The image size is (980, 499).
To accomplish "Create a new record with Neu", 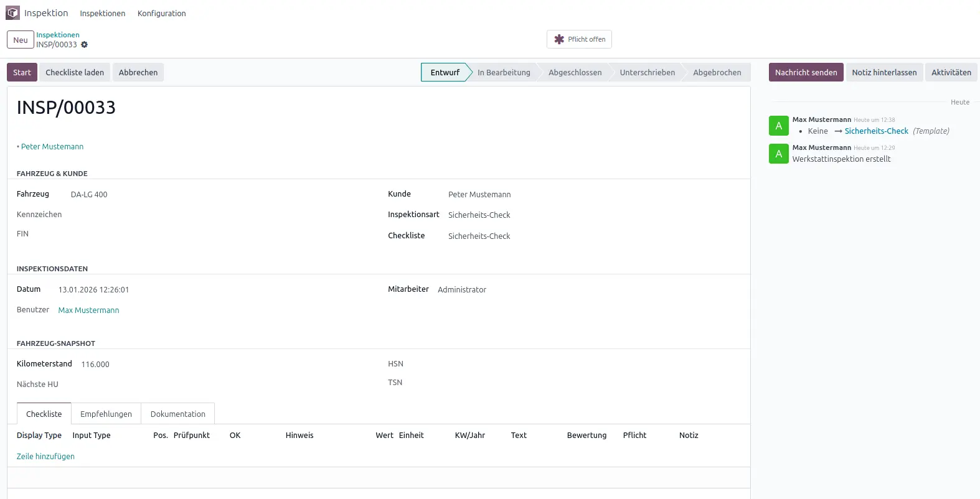I will click(x=21, y=40).
